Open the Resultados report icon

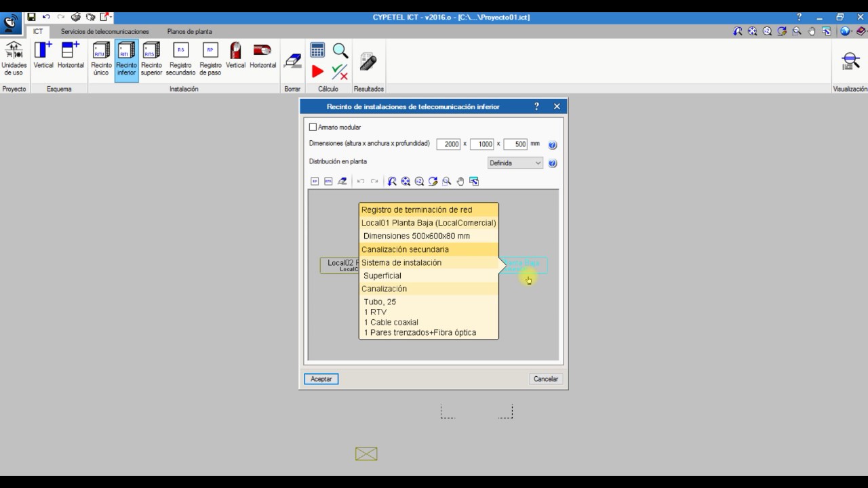coord(368,62)
